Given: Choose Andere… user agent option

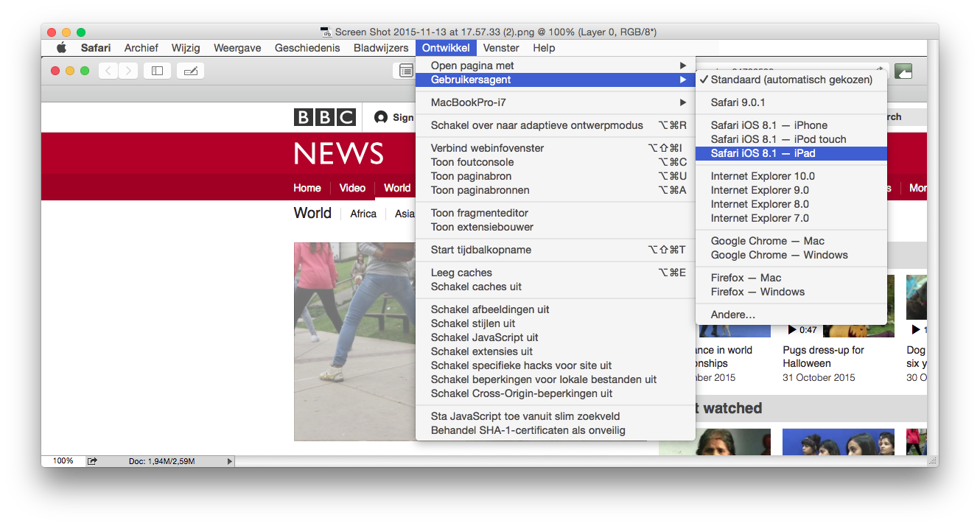Looking at the screenshot, I should [x=791, y=315].
